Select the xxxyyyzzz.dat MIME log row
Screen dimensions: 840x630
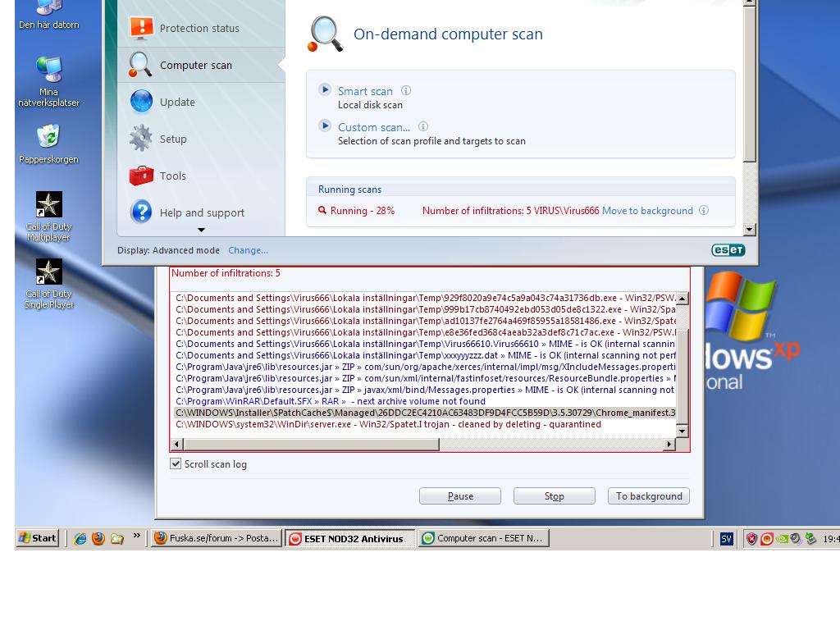point(426,355)
